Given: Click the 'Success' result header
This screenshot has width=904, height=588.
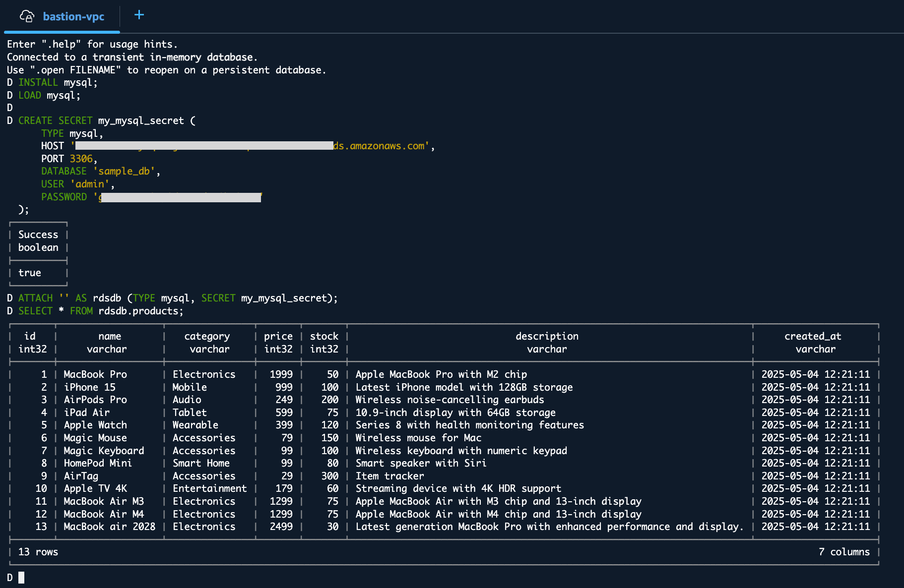Looking at the screenshot, I should click(x=38, y=235).
